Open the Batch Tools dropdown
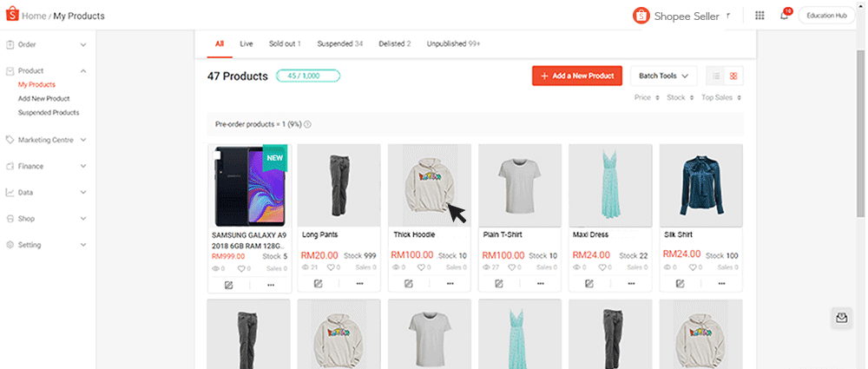This screenshot has width=868, height=369. (663, 76)
